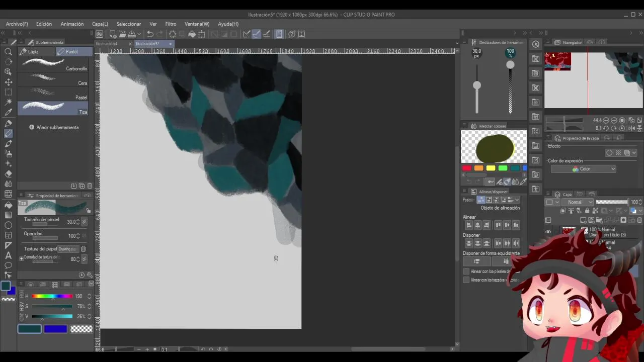Select the Airbrush tool
Screen dimensions: 644x362
pyautogui.click(x=9, y=154)
